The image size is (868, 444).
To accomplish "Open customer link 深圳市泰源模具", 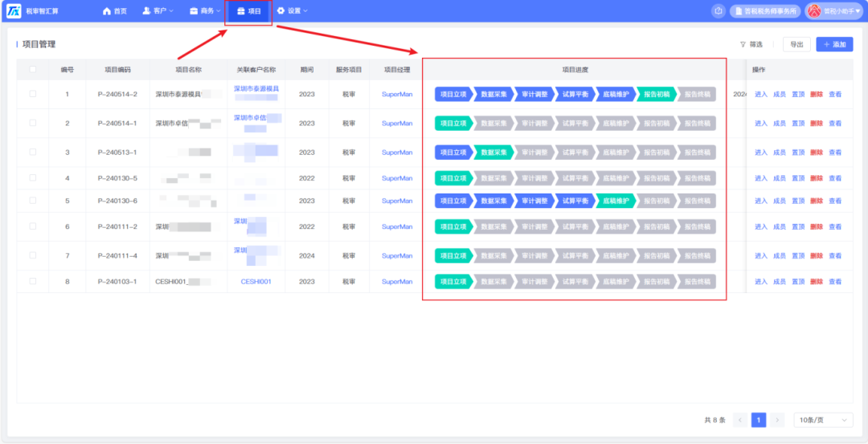I will click(x=256, y=88).
